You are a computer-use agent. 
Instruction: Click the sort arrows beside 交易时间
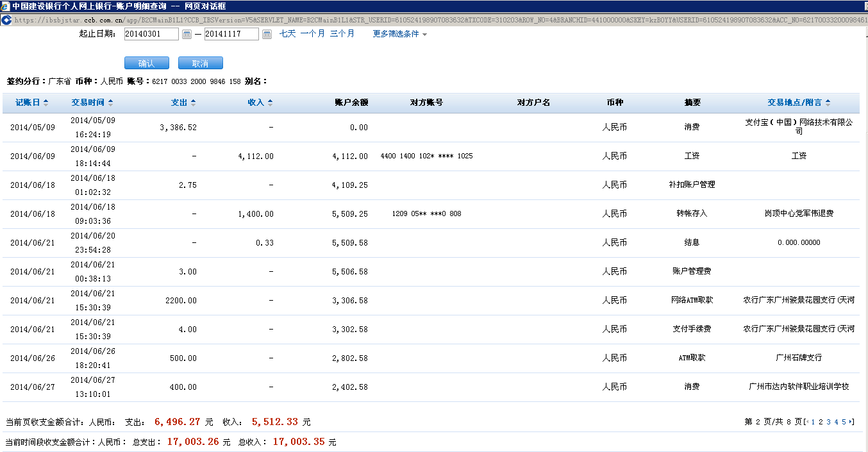pyautogui.click(x=111, y=103)
